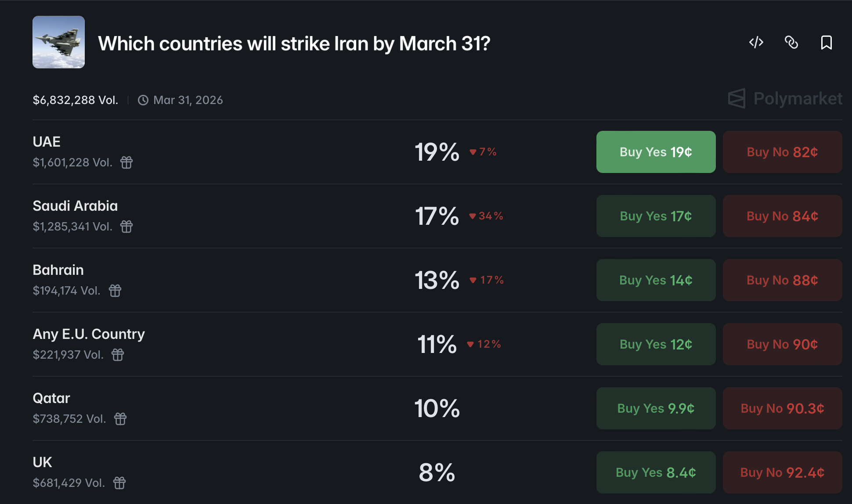This screenshot has height=504, width=852.
Task: Click the gift icon beside UAE volume
Action: click(x=126, y=162)
